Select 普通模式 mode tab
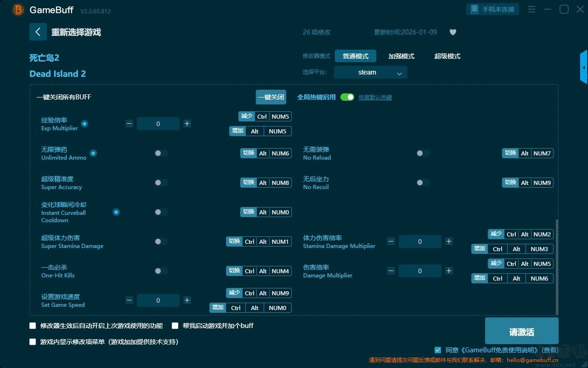 coord(356,56)
